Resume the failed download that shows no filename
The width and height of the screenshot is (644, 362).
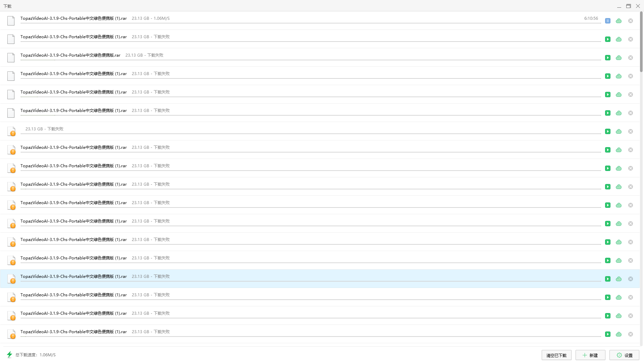click(608, 131)
